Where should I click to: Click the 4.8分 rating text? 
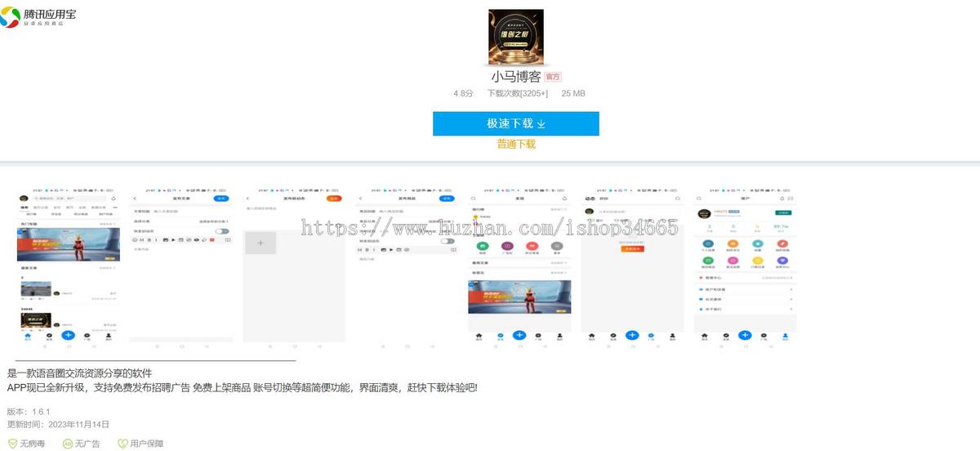point(463,94)
